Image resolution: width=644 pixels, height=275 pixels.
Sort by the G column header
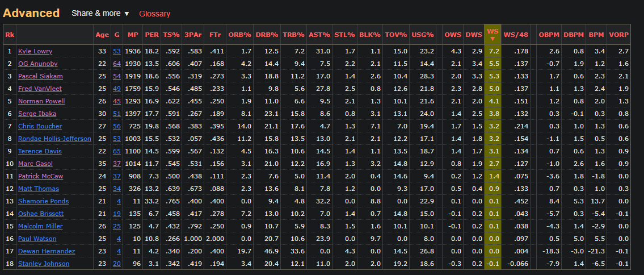point(117,35)
